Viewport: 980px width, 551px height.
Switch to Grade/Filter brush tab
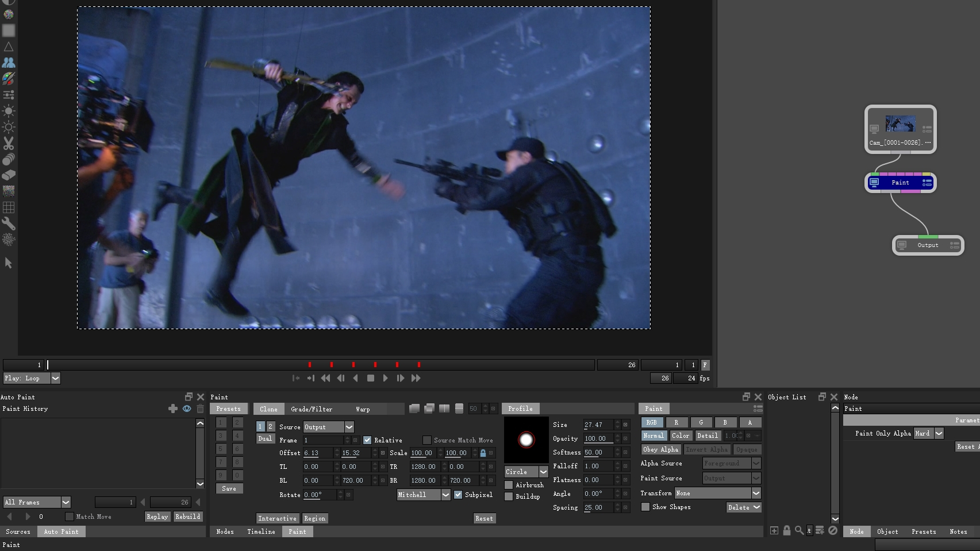pyautogui.click(x=312, y=409)
